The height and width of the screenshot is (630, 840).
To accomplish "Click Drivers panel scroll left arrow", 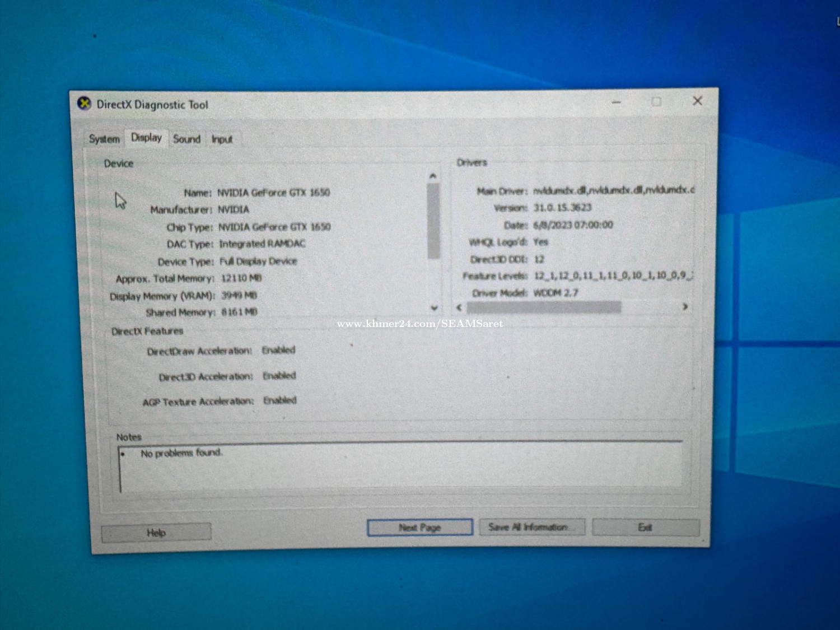I will [x=459, y=307].
